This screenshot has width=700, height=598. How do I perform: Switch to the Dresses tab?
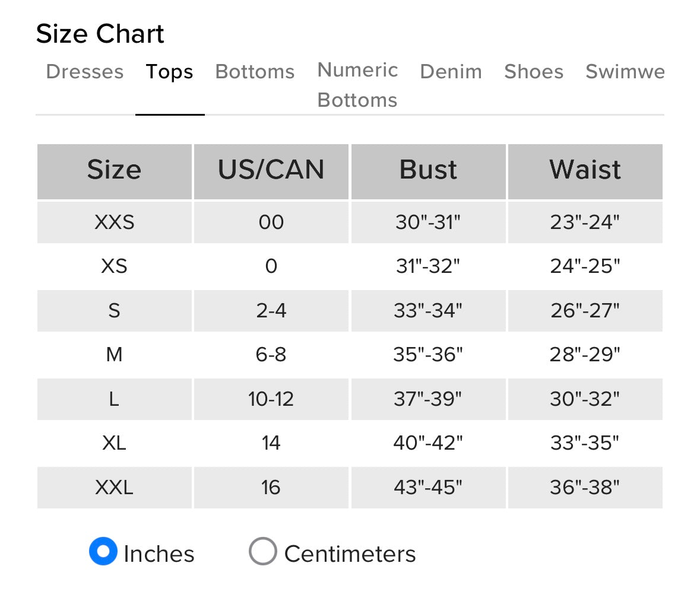coord(85,71)
